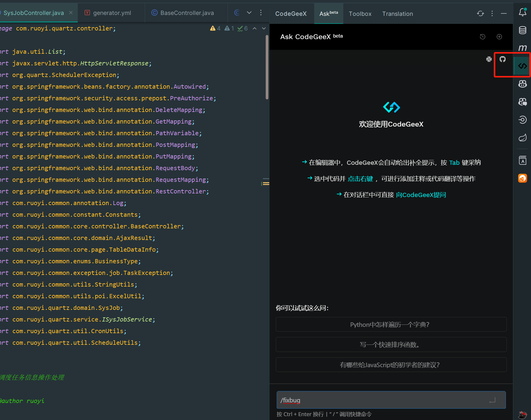Viewport: 531px width, 420px height.
Task: Click the refresh icon in CodeGeeX header
Action: click(x=480, y=13)
